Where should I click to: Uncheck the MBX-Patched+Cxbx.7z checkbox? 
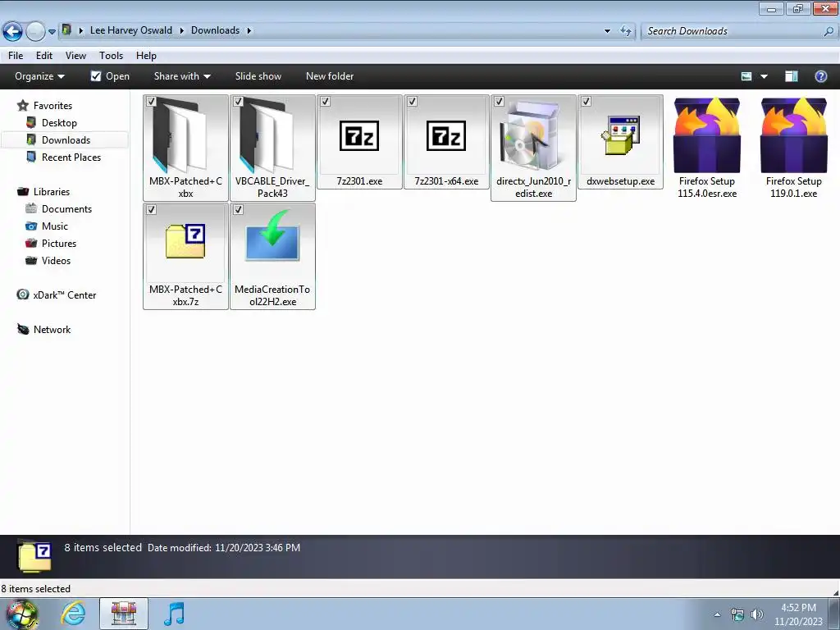(x=152, y=209)
